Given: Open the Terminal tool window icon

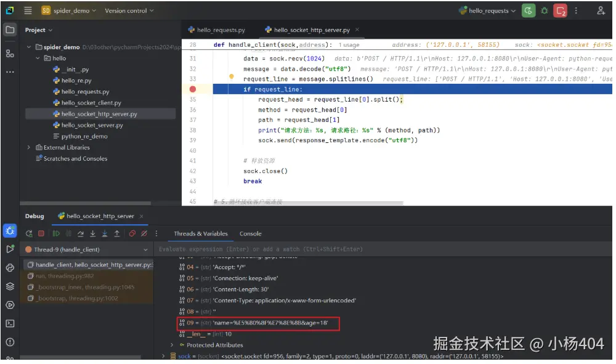Looking at the screenshot, I should tap(10, 323).
